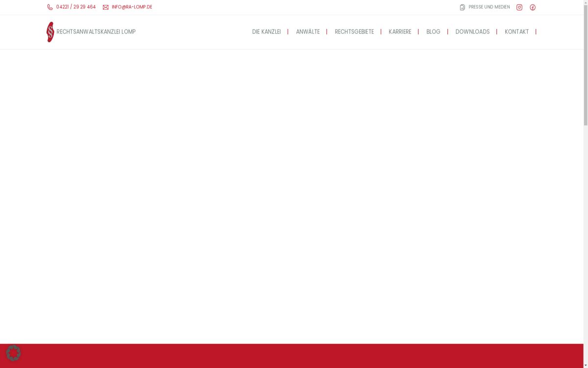This screenshot has height=368, width=588.
Task: Open the Kontakt navigation entry
Action: coord(516,31)
